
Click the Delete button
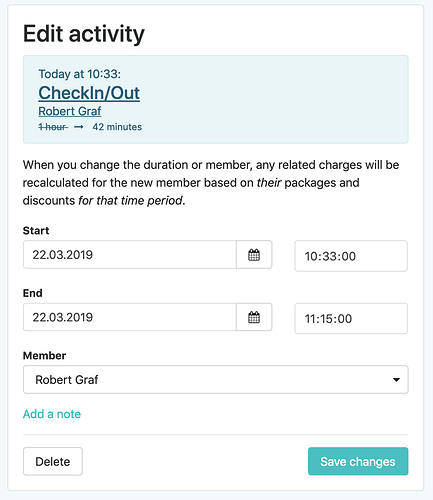tap(53, 461)
